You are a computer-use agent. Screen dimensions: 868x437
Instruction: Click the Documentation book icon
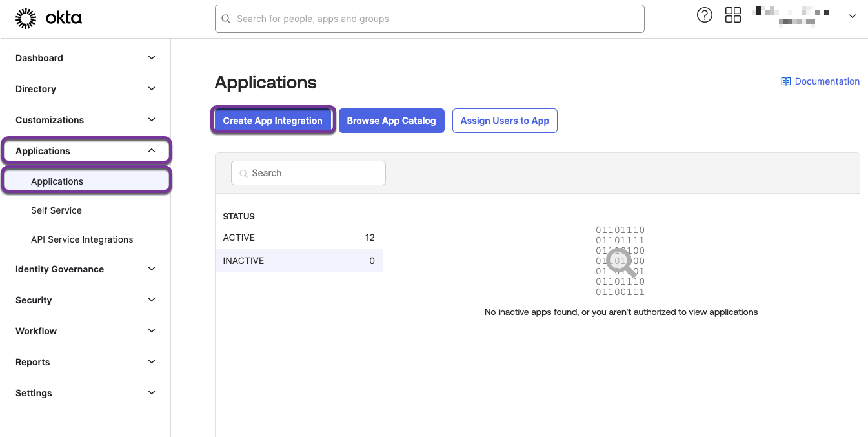[785, 81]
